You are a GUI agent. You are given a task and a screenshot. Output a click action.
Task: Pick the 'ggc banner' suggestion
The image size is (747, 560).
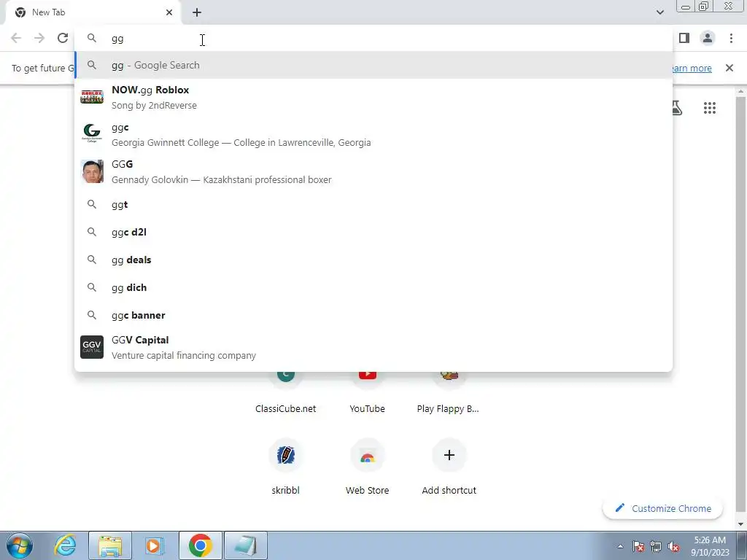coord(373,315)
